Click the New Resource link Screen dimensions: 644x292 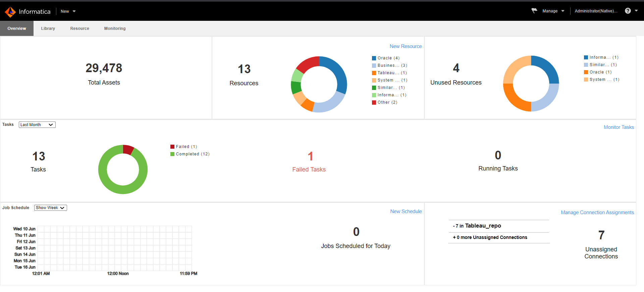coord(406,46)
